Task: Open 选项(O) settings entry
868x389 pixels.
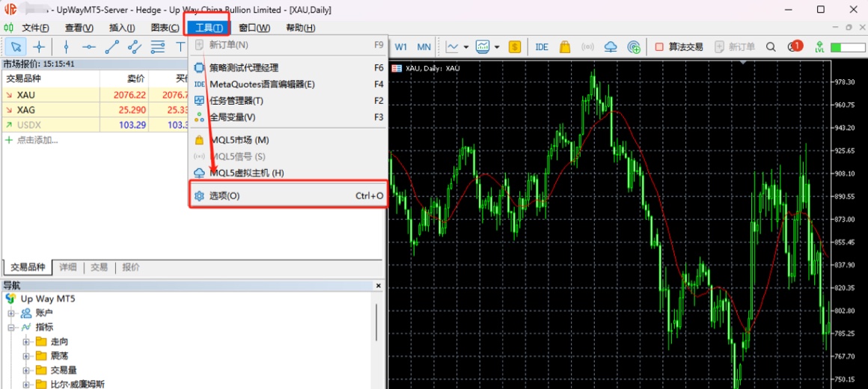Action: pyautogui.click(x=288, y=196)
